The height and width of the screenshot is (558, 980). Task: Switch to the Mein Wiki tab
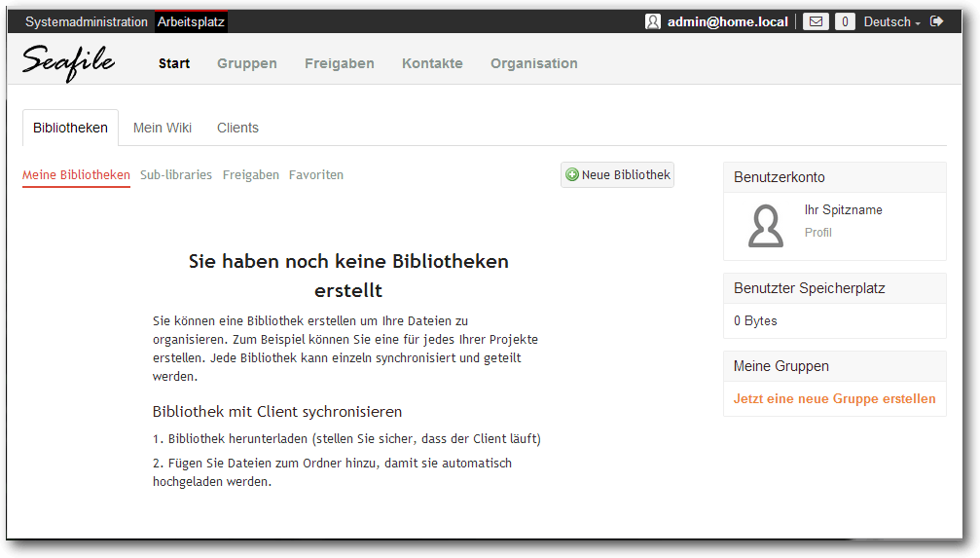click(163, 128)
